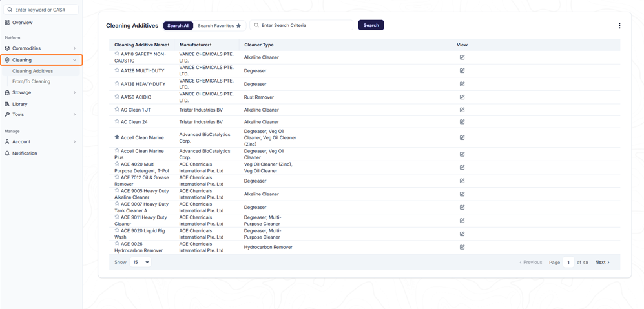
Task: Open view icon for ACE 9011 Heavy Duty Cleaner
Action: (x=462, y=221)
